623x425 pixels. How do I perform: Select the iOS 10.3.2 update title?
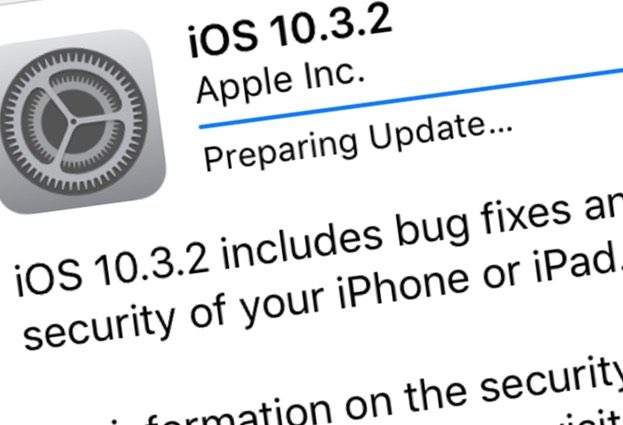click(290, 29)
